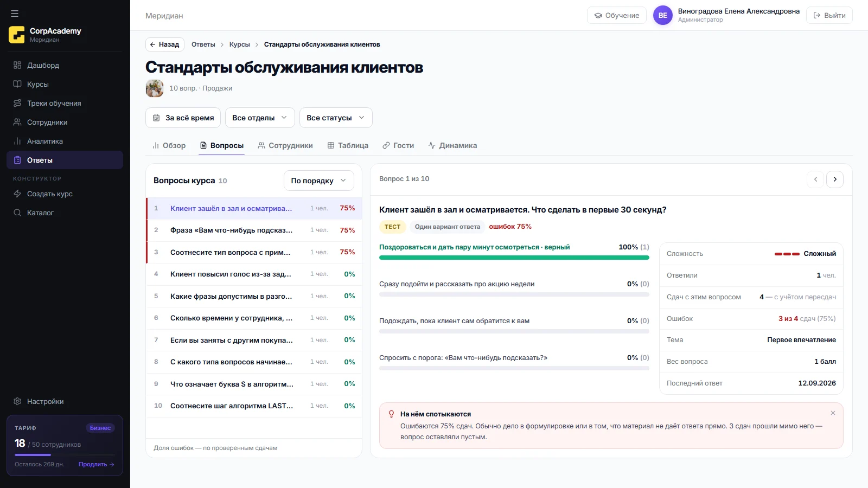Dismiss the На нём спотыкаются hint

pos(833,413)
